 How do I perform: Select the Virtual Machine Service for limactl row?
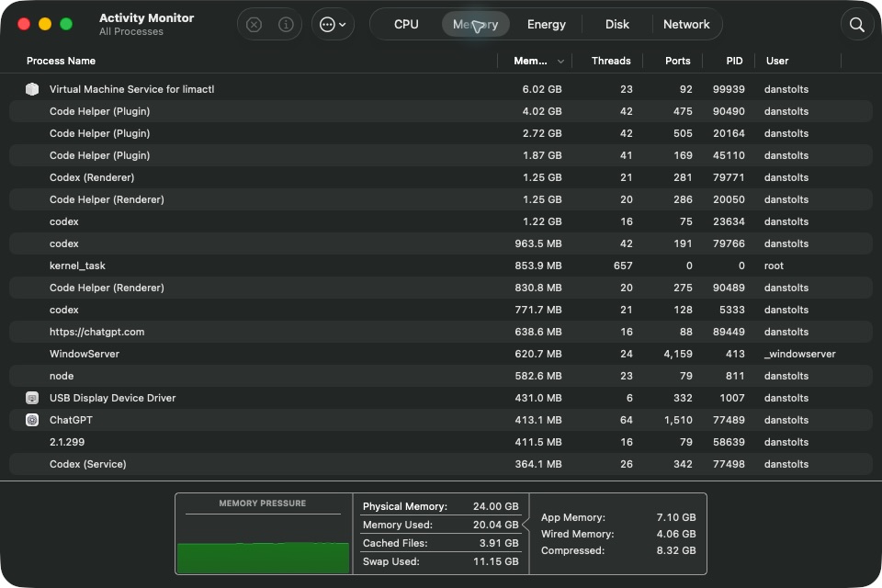(x=440, y=89)
